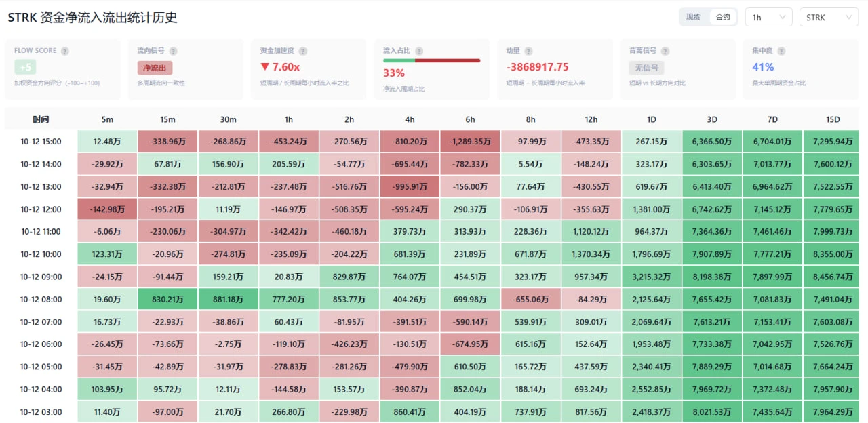Click the 1h dropdown chevron arrow
Screen dimensions: 868x423
pos(782,17)
